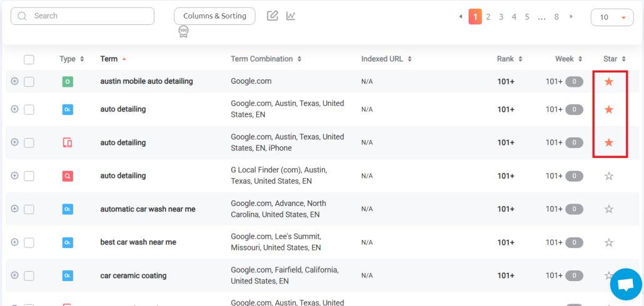Screen dimensions: 644x306
Task: Sort by the Rank column header
Action: pos(510,59)
